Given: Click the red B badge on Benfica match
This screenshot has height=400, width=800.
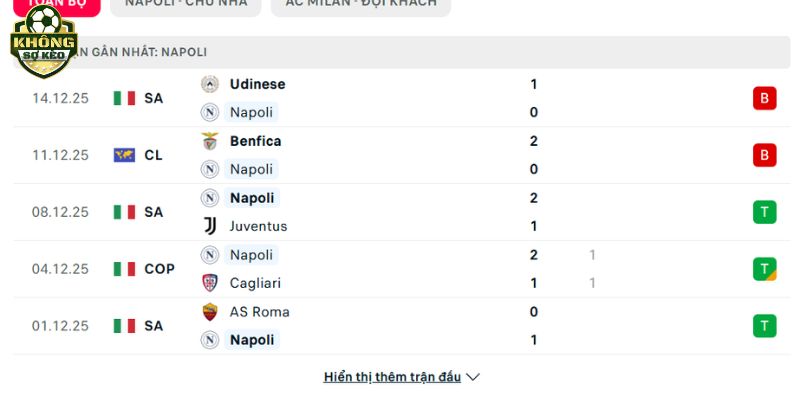Looking at the screenshot, I should 765,155.
